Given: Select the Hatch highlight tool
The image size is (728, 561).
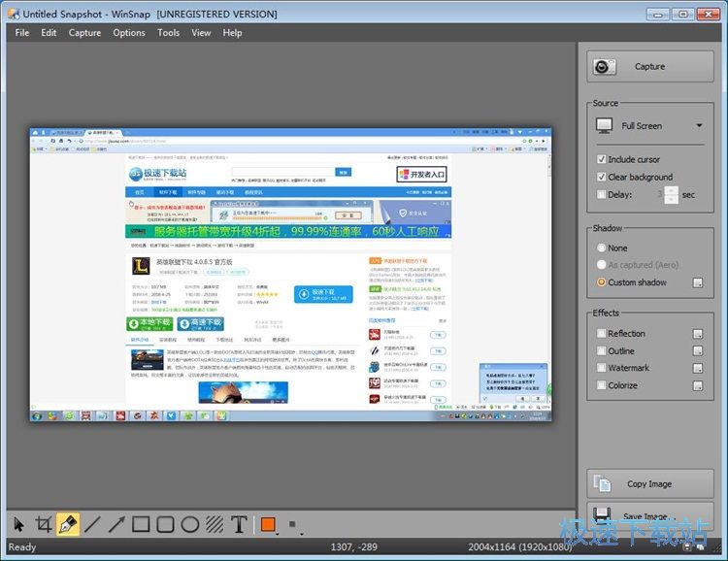Looking at the screenshot, I should coord(215,524).
